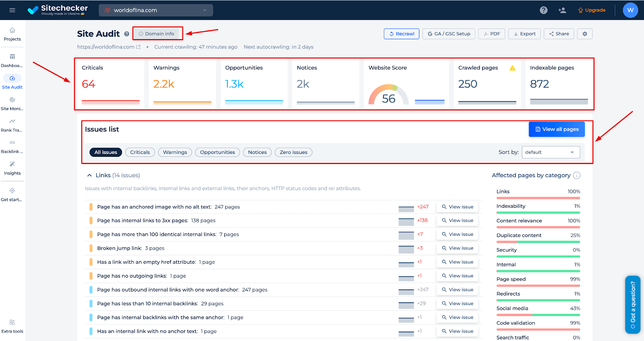The height and width of the screenshot is (341, 644).
Task: Open Site Monitoring in the sidebar
Action: pyautogui.click(x=12, y=104)
